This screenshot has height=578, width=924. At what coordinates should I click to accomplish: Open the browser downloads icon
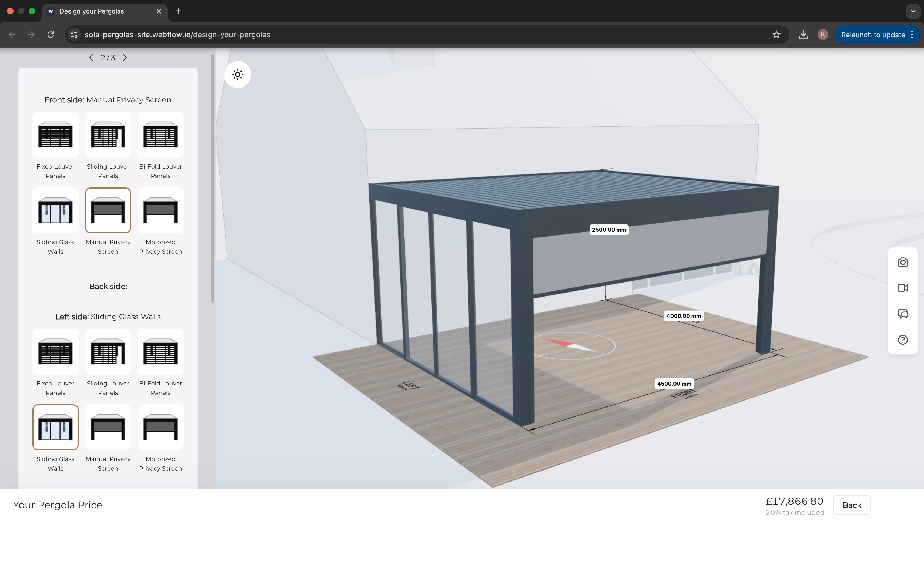[803, 35]
